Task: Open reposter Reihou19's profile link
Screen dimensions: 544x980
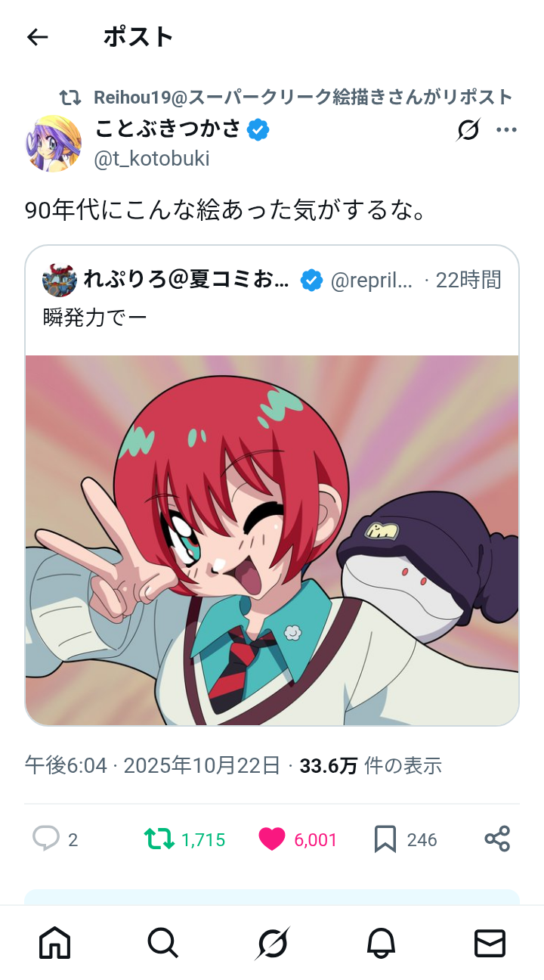Action: [303, 97]
